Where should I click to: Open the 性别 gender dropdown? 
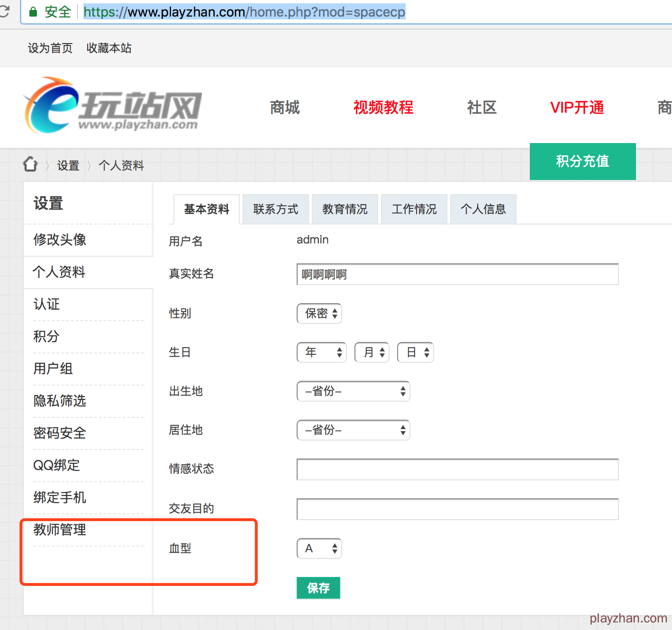pyautogui.click(x=319, y=314)
